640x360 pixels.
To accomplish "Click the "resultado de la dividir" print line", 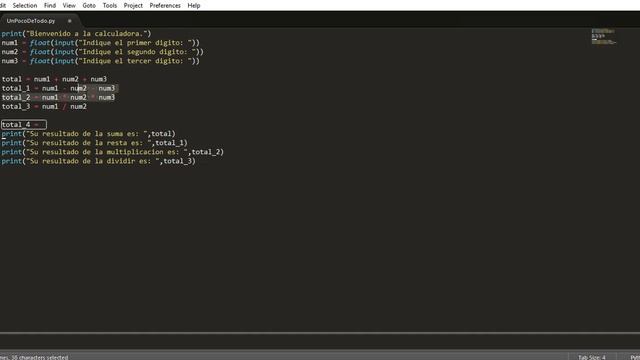I will pos(98,161).
